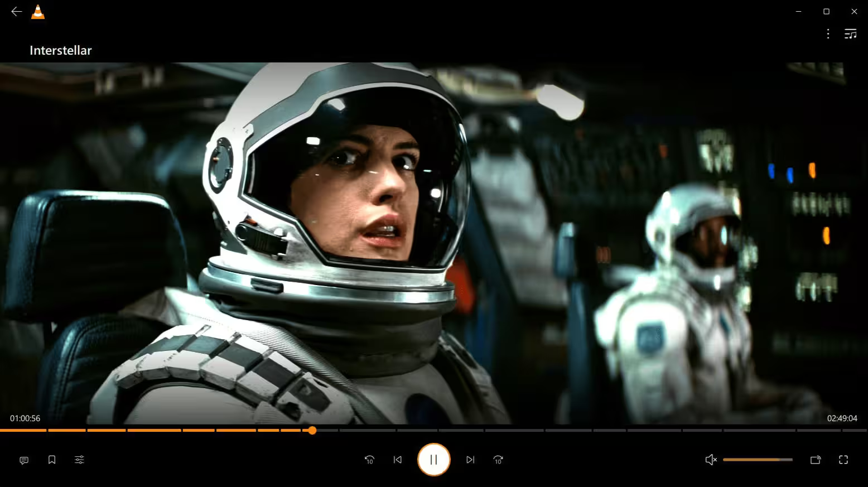
Task: Open the playlist queue icon
Action: pos(850,34)
